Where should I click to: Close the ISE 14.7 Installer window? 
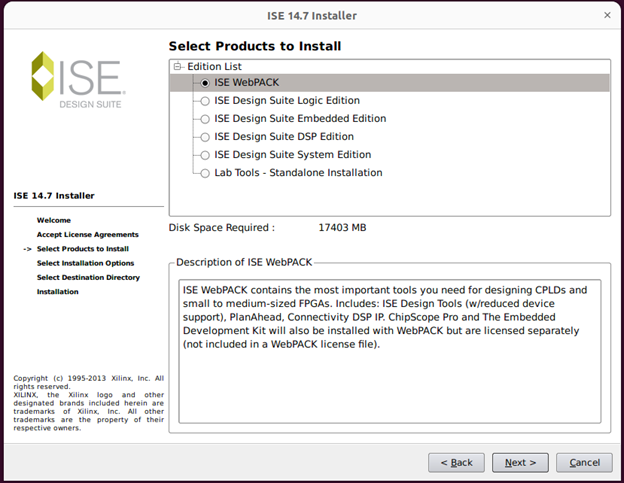point(607,15)
